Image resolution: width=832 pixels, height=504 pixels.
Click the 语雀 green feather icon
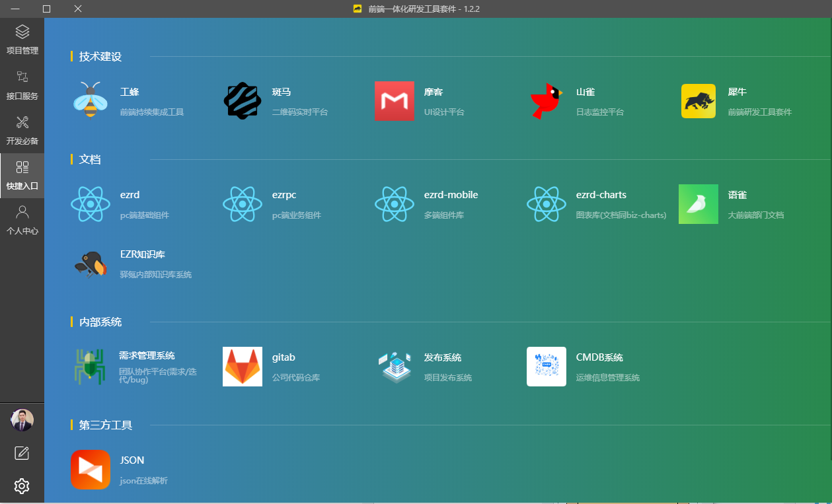(699, 204)
